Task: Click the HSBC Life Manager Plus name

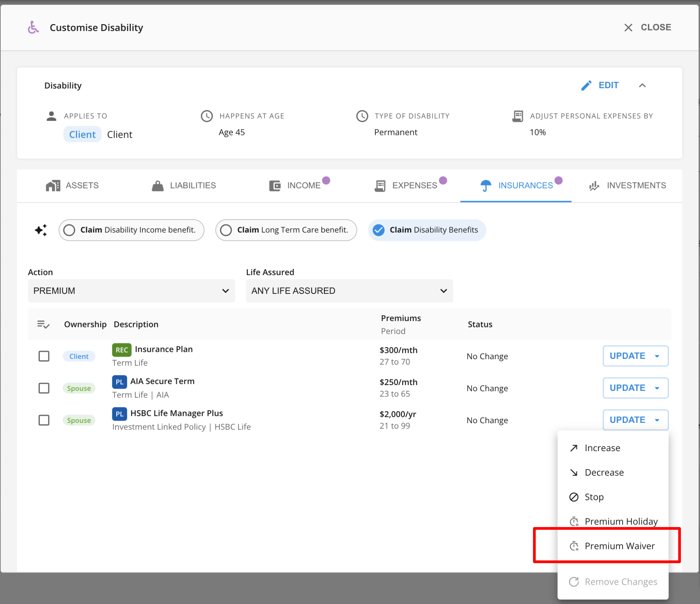Action: click(177, 413)
